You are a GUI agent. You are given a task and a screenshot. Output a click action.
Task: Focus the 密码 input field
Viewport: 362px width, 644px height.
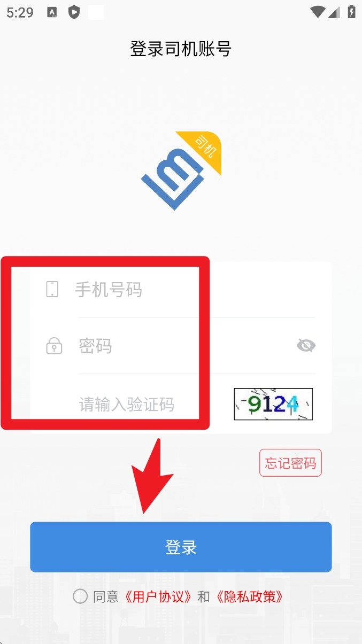pos(184,346)
